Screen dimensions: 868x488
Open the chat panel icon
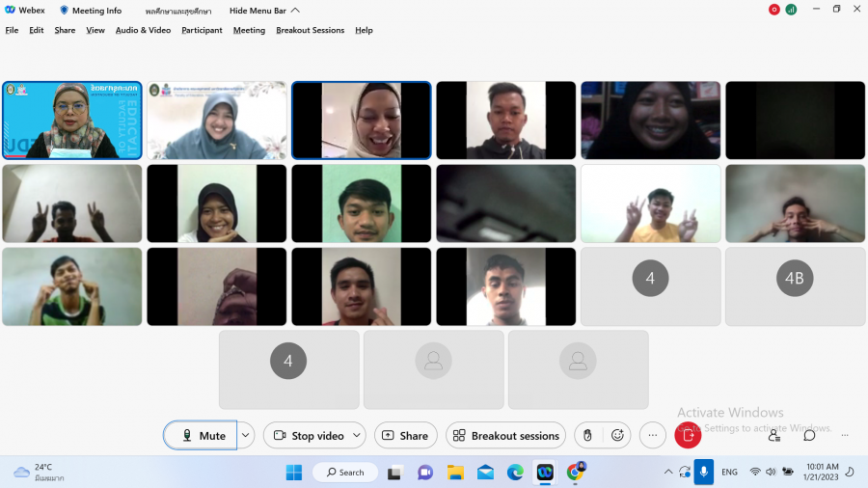[x=809, y=436]
